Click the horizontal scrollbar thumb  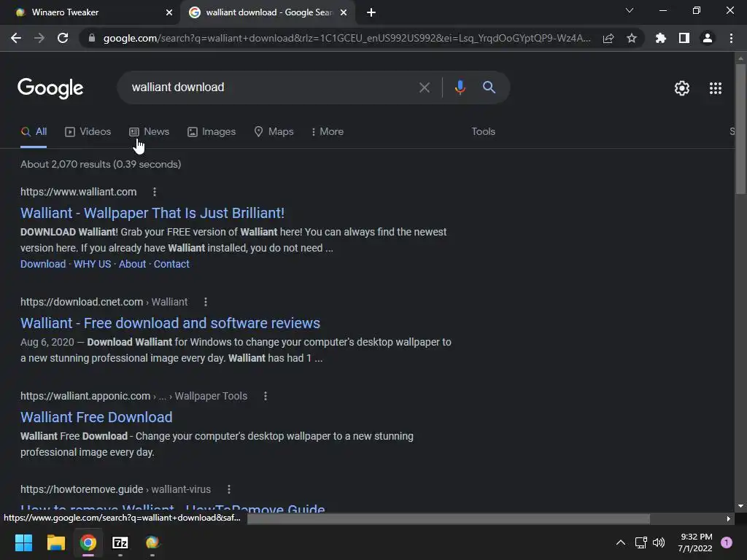tap(449, 518)
